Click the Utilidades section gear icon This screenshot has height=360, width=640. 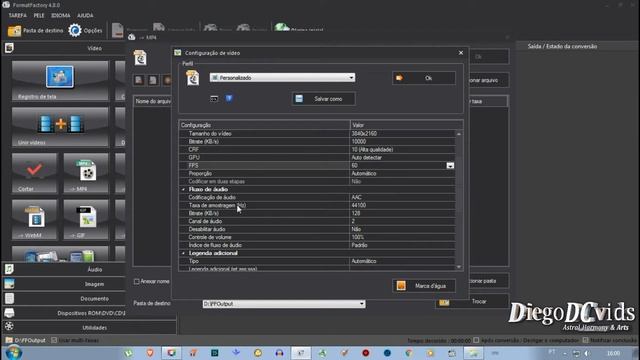[x=9, y=327]
